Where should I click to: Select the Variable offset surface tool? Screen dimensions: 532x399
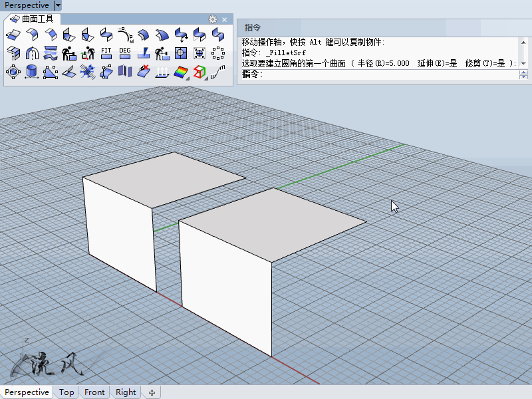pyautogui.click(x=162, y=35)
